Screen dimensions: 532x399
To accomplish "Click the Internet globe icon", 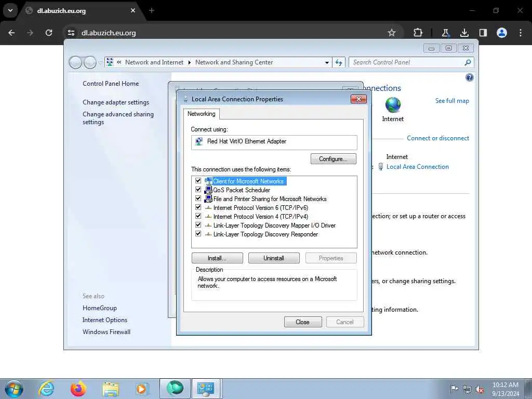I will 393,105.
